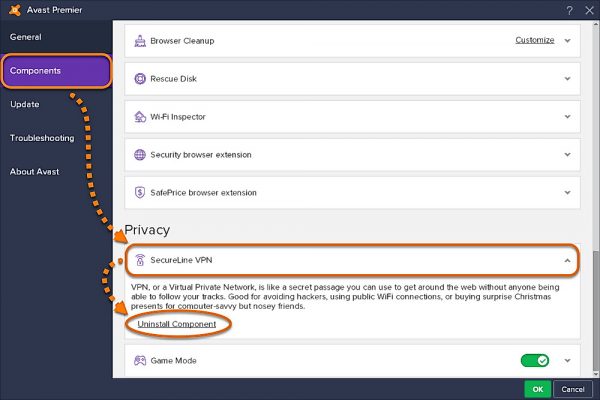600x400 pixels.
Task: Click the SafePrice shield dollar icon
Action: tap(140, 193)
